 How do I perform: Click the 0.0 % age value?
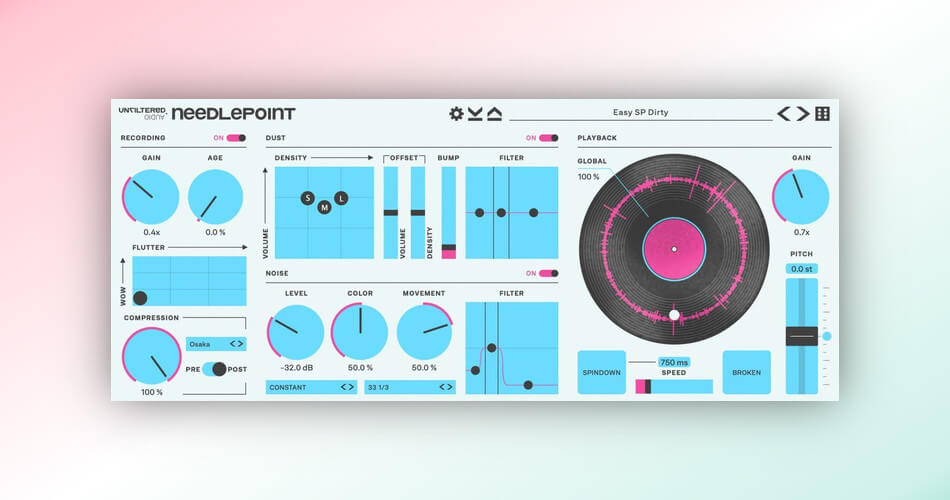(215, 232)
